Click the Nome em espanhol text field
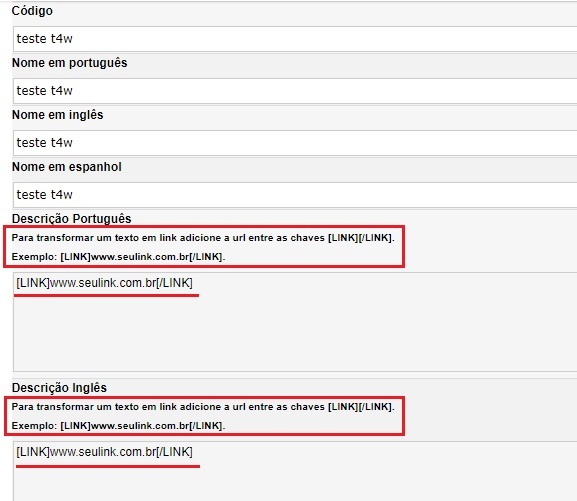 (295, 194)
